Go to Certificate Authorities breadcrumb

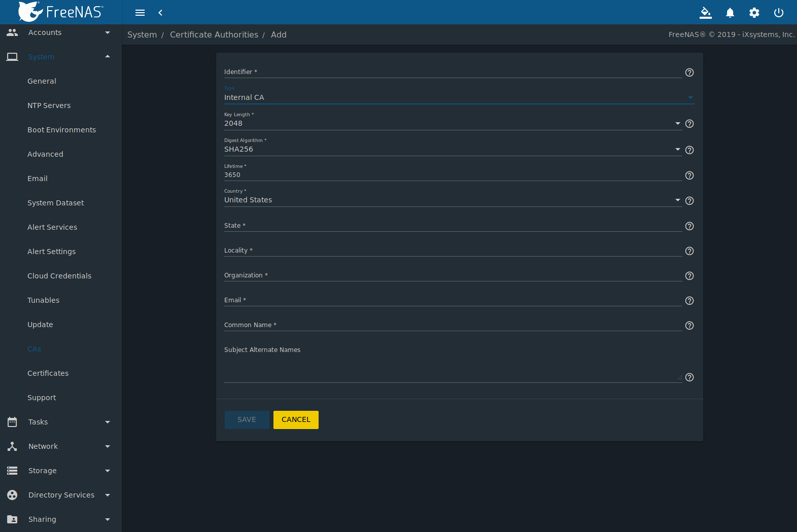coord(214,34)
